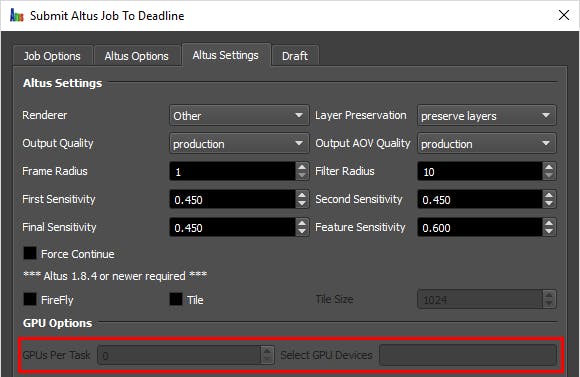
Task: Click the Filter Radius input field
Action: (x=480, y=171)
